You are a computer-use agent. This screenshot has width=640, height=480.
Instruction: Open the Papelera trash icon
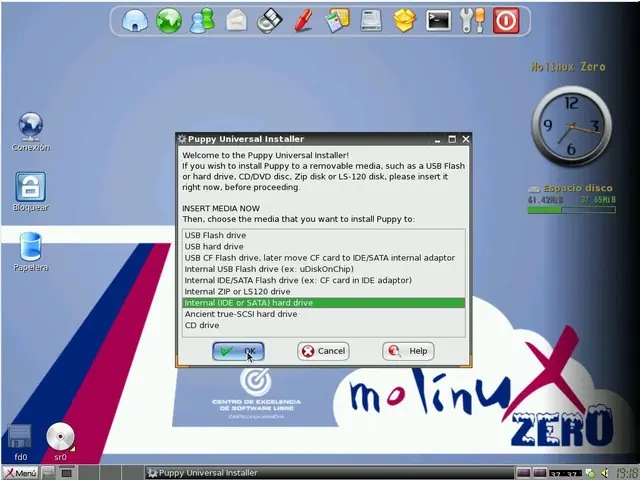click(31, 252)
